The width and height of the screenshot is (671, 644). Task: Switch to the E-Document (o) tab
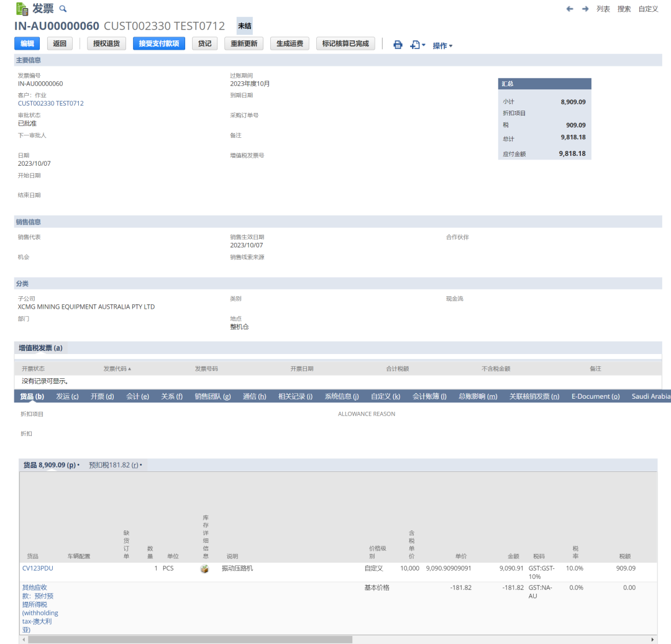tap(595, 396)
